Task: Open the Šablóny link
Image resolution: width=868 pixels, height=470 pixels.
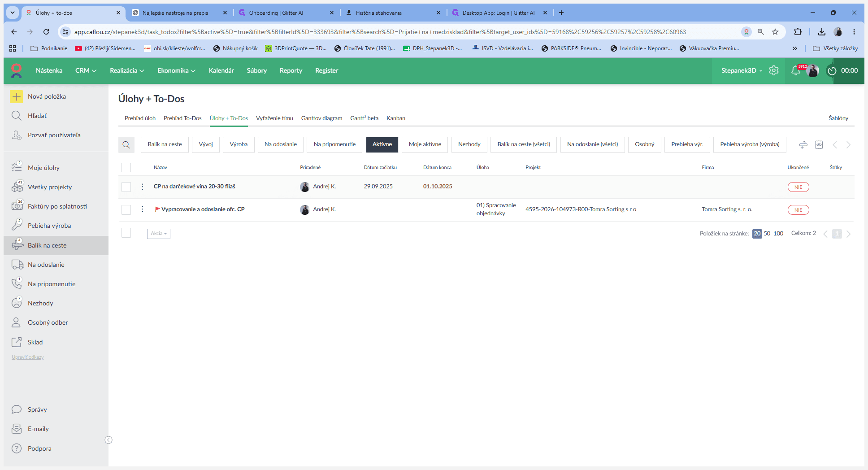Action: (838, 118)
